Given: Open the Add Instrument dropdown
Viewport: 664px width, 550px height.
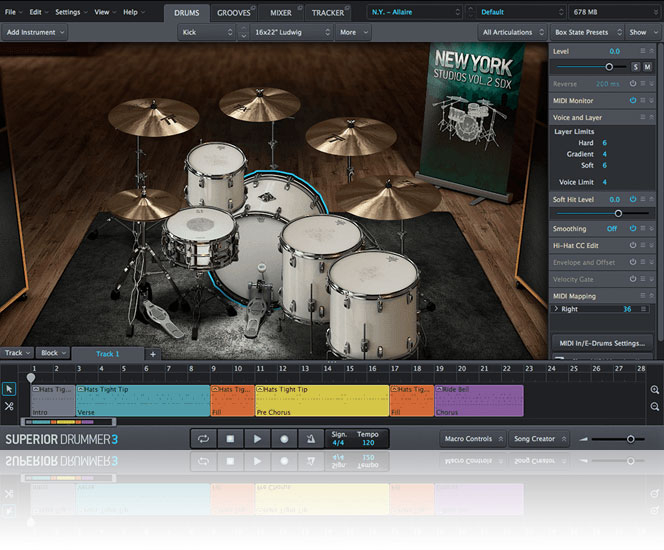Looking at the screenshot, I should [x=34, y=32].
